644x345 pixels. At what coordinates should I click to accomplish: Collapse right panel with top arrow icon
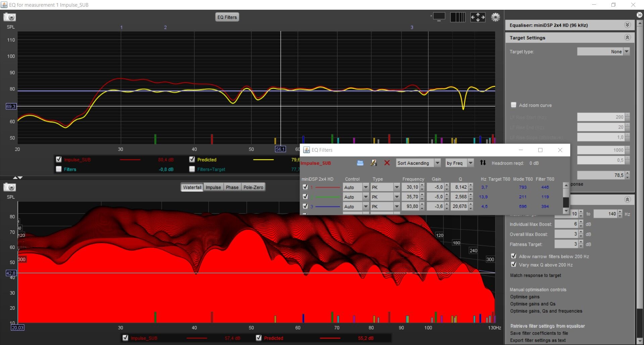point(639,15)
